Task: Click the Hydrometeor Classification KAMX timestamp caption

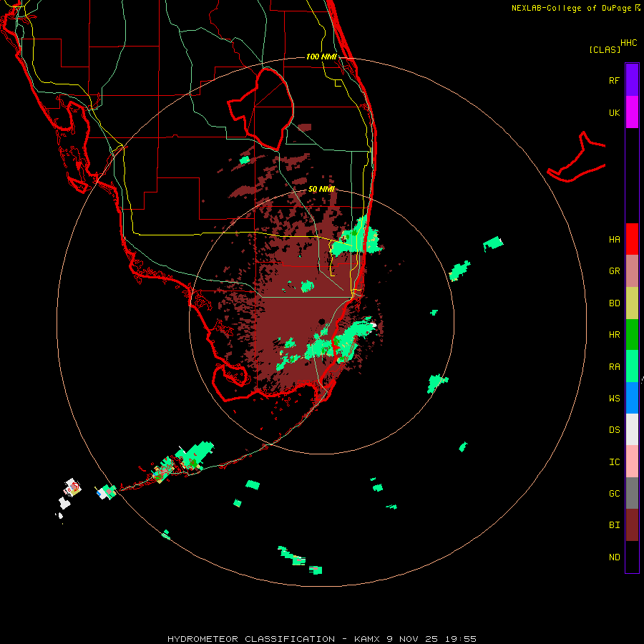Action: tap(322, 639)
